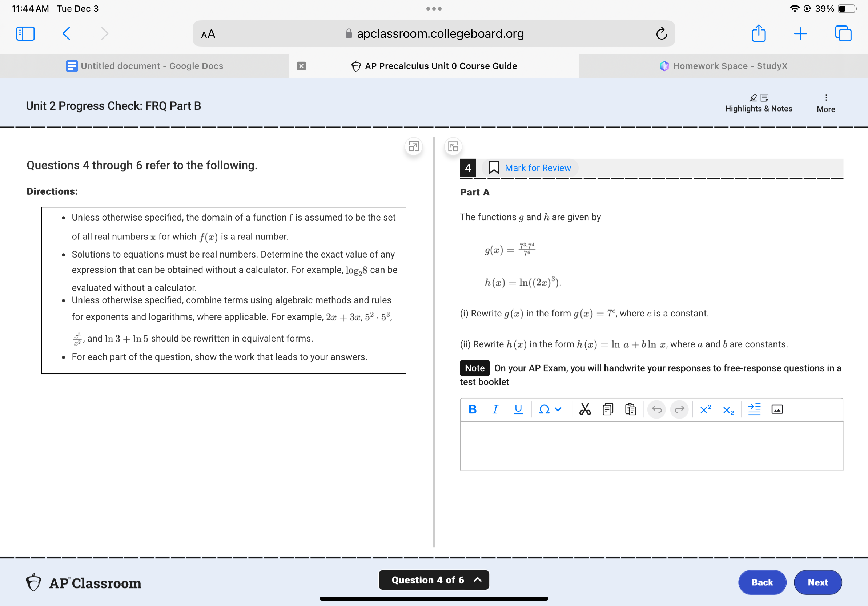Apply underline formatting in editor
This screenshot has height=606, width=868.
(x=518, y=409)
